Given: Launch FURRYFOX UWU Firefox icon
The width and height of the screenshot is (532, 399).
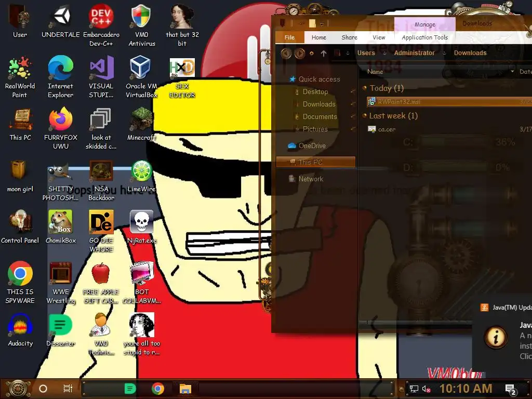Looking at the screenshot, I should [61, 128].
